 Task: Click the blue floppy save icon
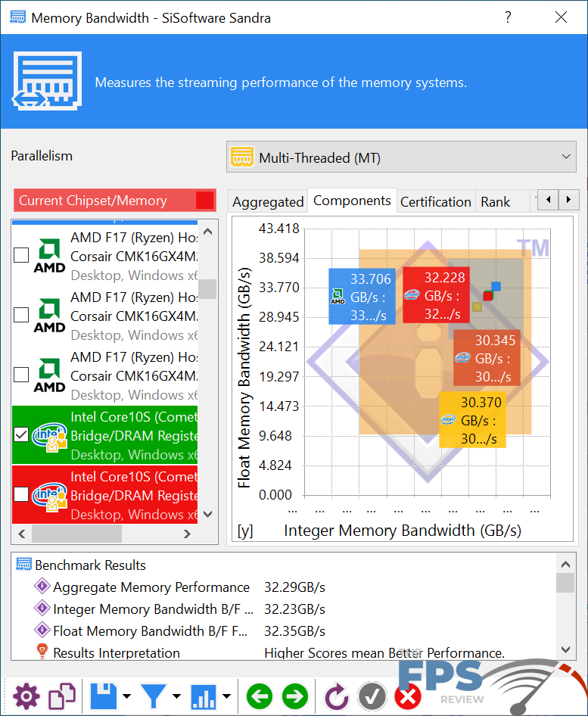pos(103,696)
